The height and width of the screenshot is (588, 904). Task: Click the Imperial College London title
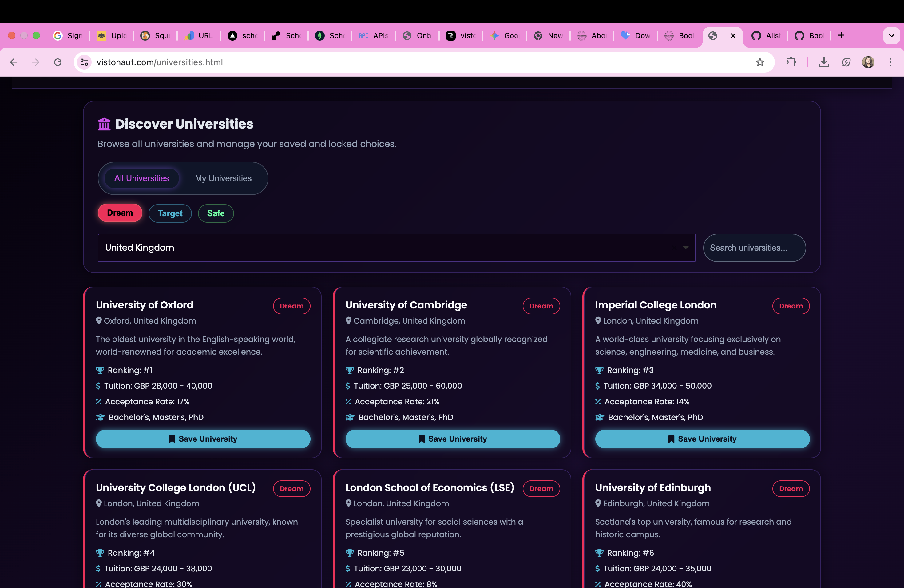coord(656,305)
